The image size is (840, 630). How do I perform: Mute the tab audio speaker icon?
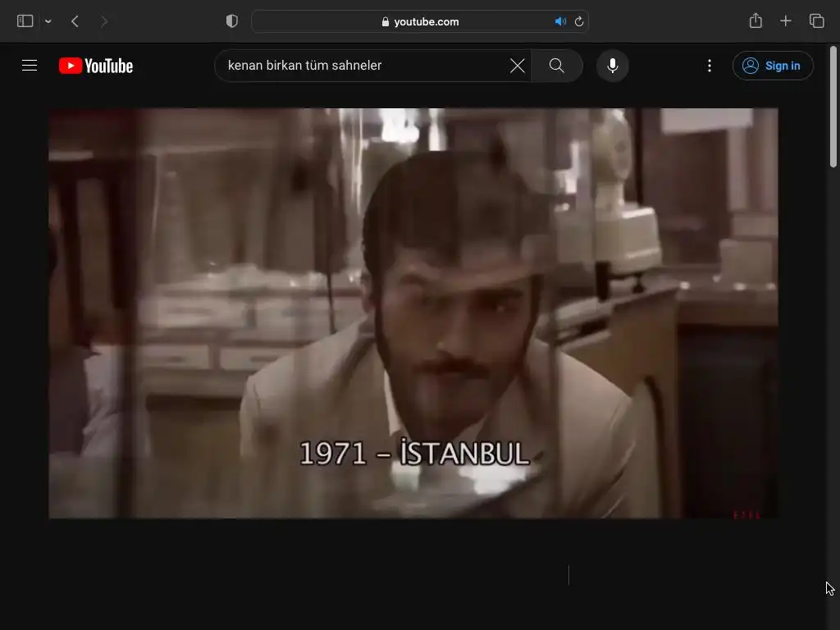pos(559,21)
